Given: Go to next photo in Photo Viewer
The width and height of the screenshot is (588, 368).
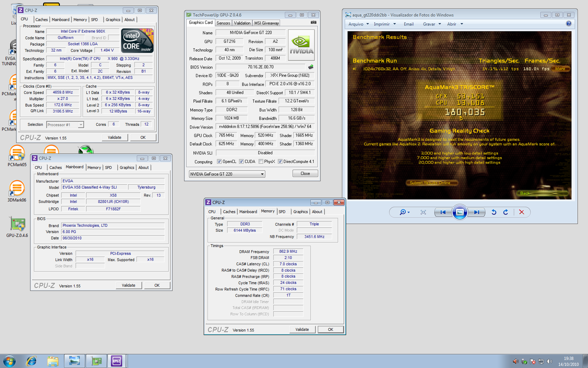Looking at the screenshot, I should 476,212.
